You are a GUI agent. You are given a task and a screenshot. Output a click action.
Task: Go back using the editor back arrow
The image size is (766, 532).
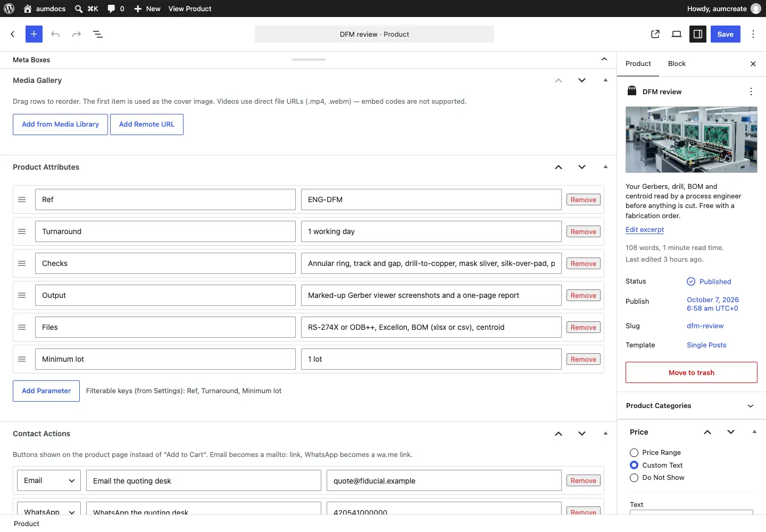tap(13, 34)
